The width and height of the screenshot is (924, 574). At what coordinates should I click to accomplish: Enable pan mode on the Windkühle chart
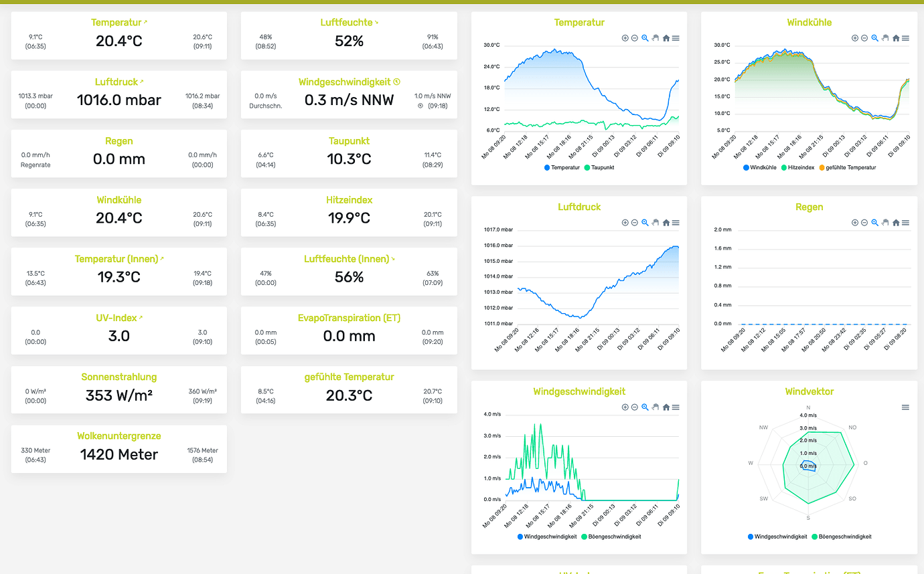tap(886, 38)
